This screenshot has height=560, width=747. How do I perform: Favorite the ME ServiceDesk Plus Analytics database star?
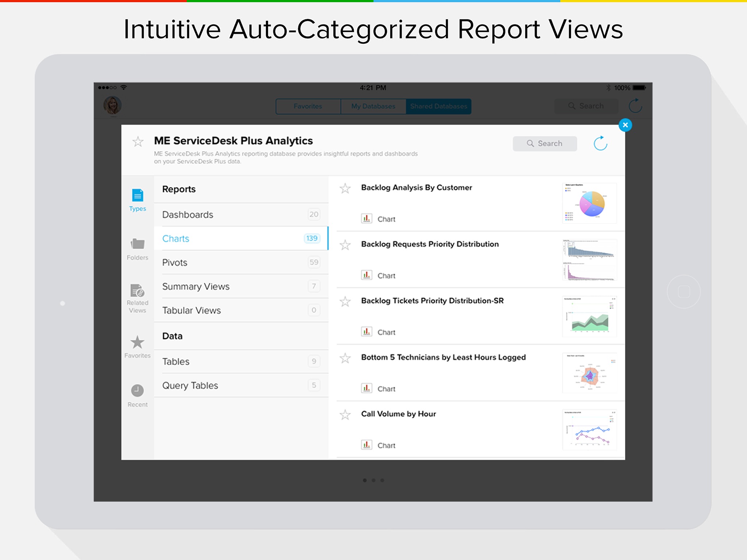pos(138,141)
